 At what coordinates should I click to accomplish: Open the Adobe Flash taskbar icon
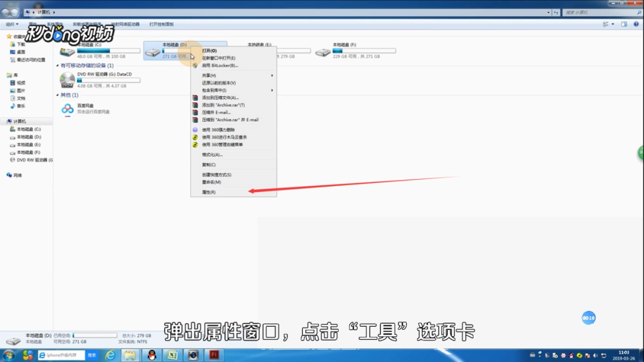coord(214,355)
